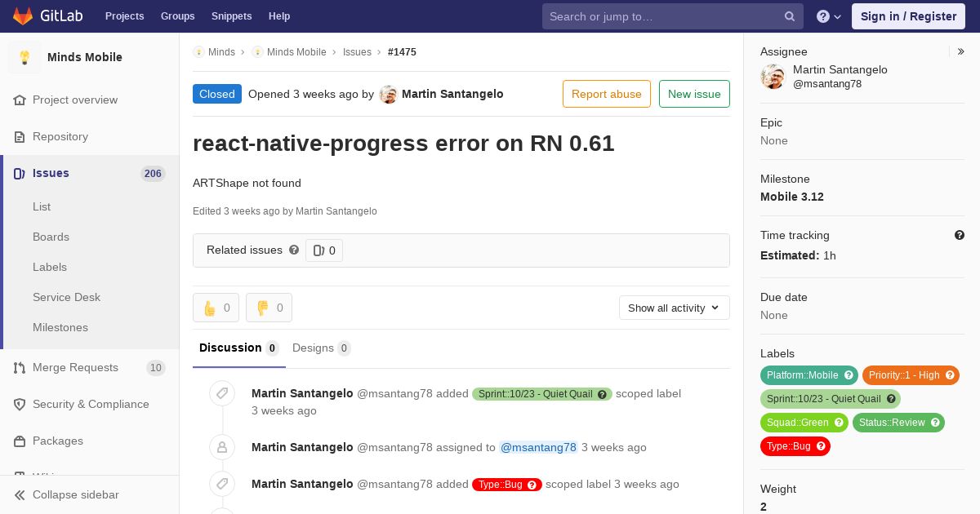Click the Issues sidebar icon
This screenshot has width=980, height=514.
click(20, 173)
